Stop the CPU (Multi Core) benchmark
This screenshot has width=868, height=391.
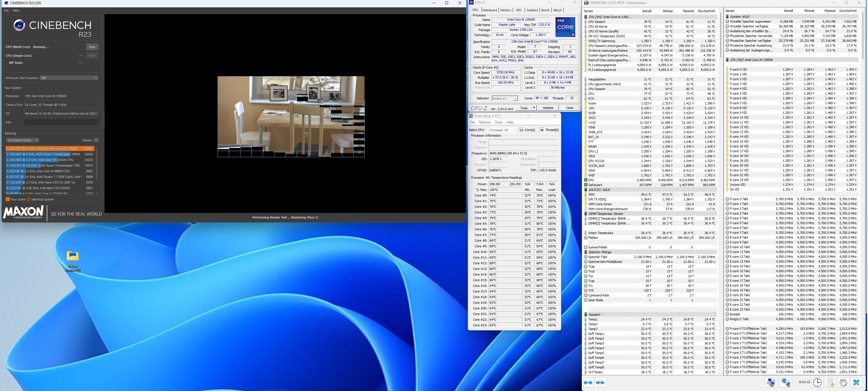(x=92, y=47)
